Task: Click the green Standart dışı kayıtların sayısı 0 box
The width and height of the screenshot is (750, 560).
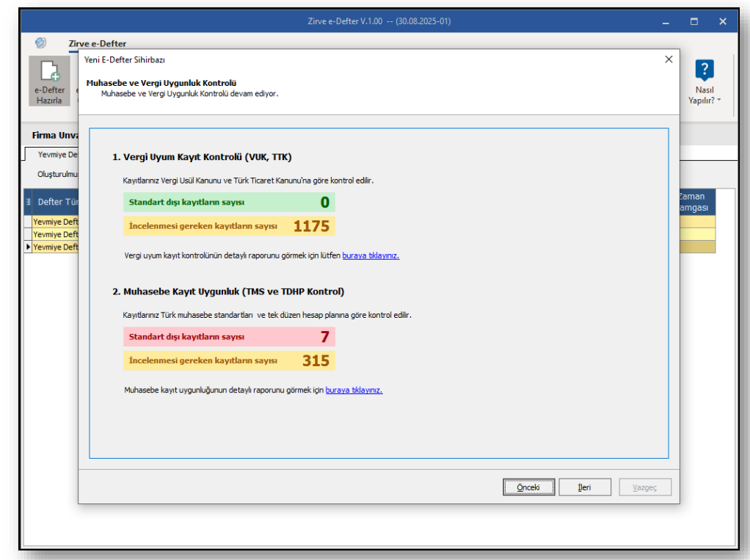Action: coord(229,203)
